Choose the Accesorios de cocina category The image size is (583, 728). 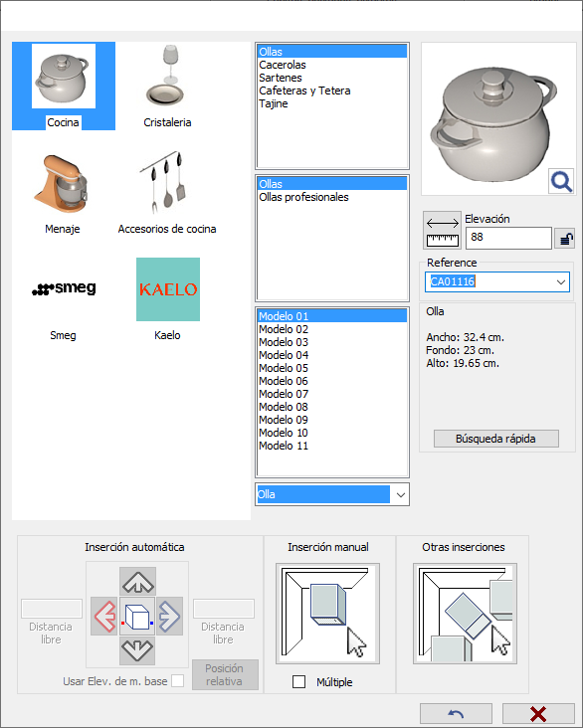click(x=168, y=182)
